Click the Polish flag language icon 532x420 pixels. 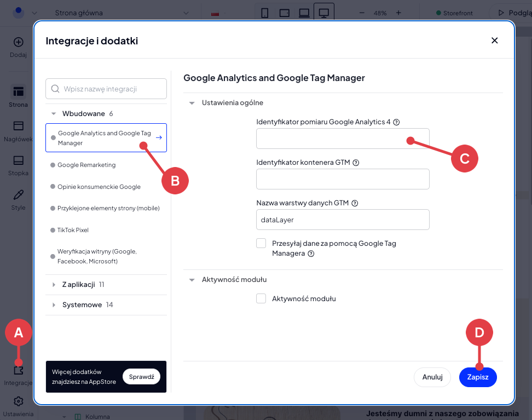pyautogui.click(x=215, y=14)
